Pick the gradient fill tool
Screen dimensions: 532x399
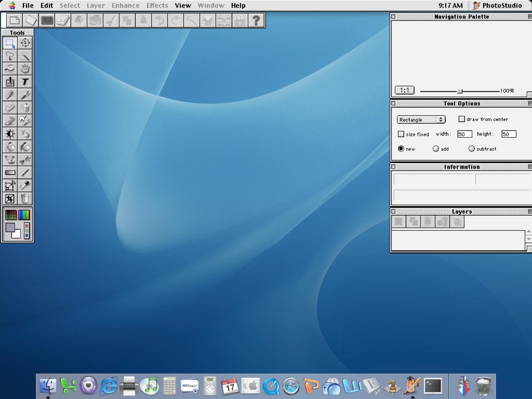tap(10, 173)
